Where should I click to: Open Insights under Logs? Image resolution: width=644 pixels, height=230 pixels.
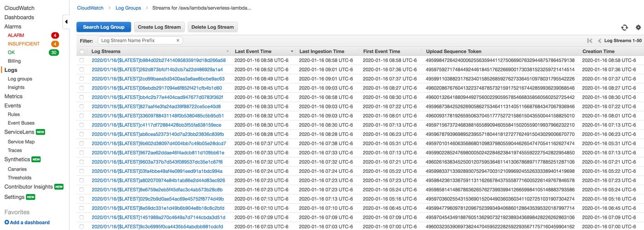[x=16, y=88]
